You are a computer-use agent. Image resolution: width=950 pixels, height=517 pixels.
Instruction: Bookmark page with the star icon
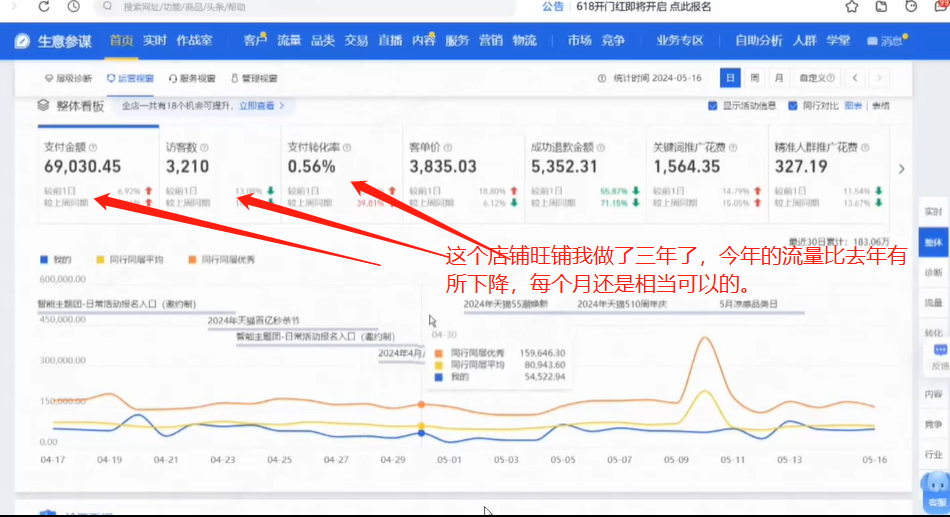click(x=852, y=7)
